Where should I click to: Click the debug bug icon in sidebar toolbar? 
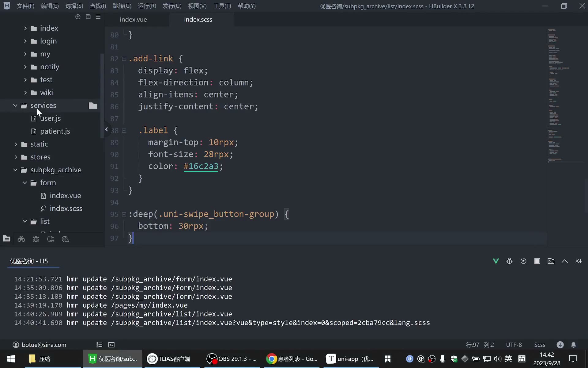[x=36, y=239]
